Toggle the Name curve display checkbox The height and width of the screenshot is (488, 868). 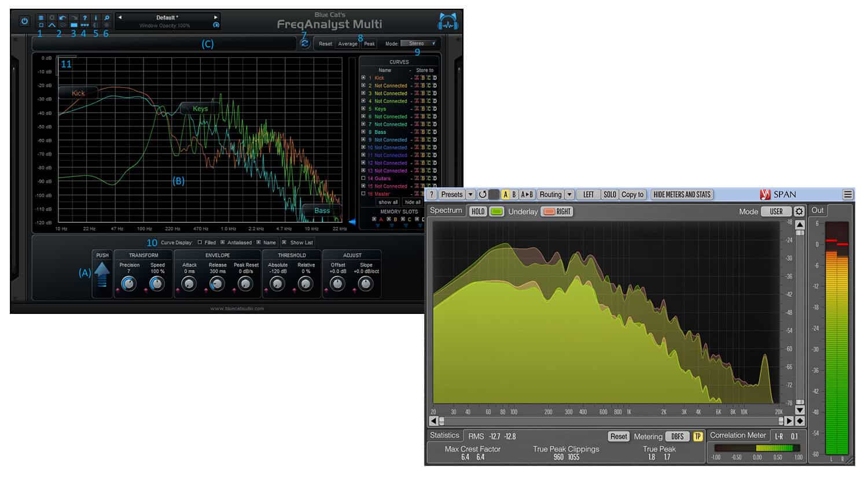click(x=259, y=242)
